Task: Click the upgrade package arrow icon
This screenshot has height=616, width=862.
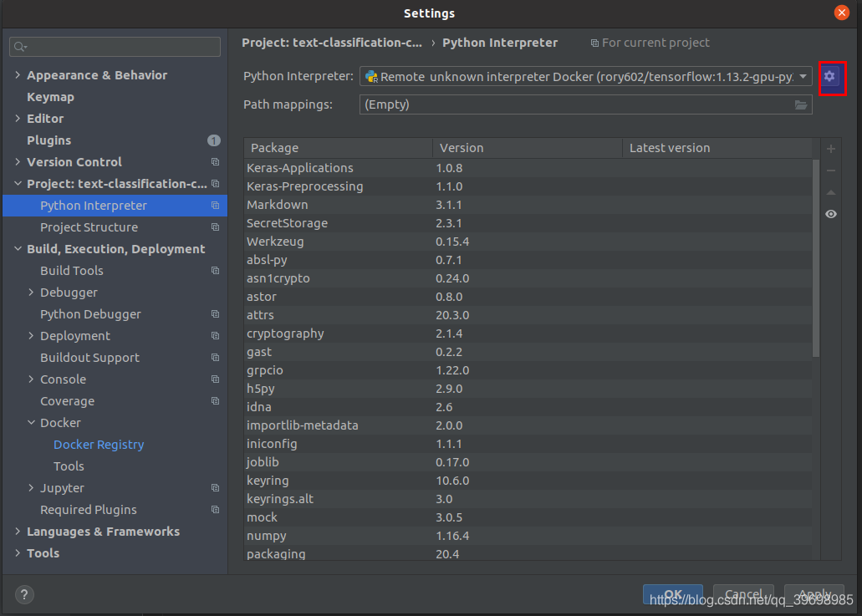Action: point(830,192)
